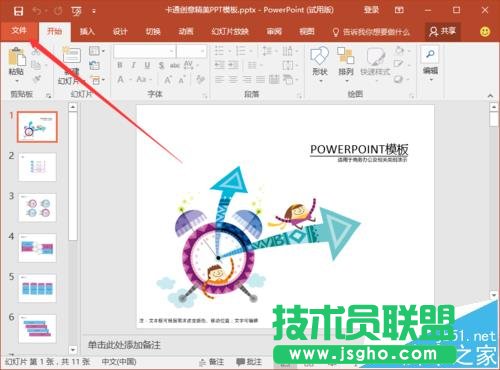Switch to the Slide Show (幻灯片放映) tab
This screenshot has width=500, height=370.
coord(230,32)
